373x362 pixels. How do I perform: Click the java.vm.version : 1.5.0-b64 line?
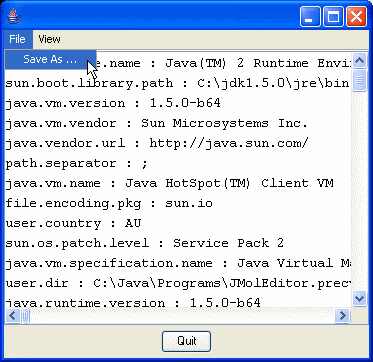pos(113,103)
